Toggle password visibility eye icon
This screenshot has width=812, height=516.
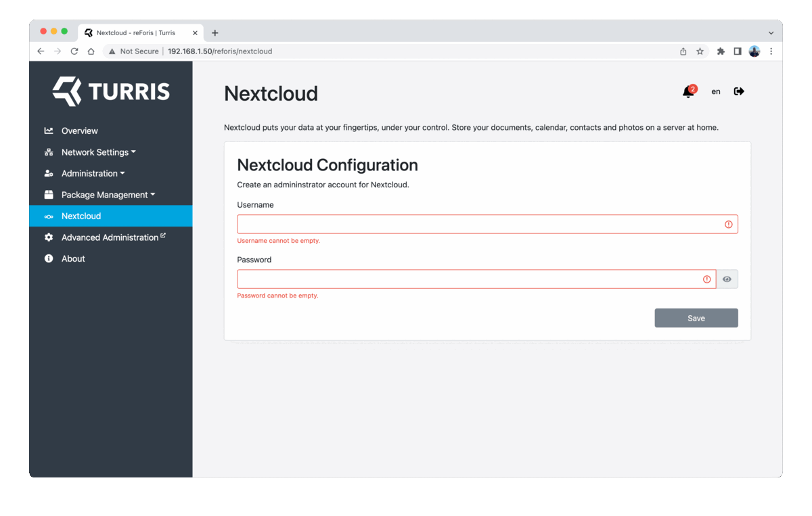click(727, 279)
